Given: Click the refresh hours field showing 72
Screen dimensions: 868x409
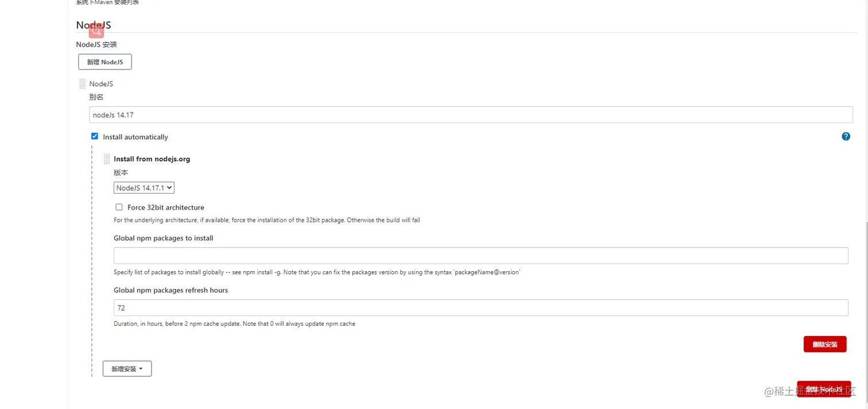Looking at the screenshot, I should pos(480,308).
